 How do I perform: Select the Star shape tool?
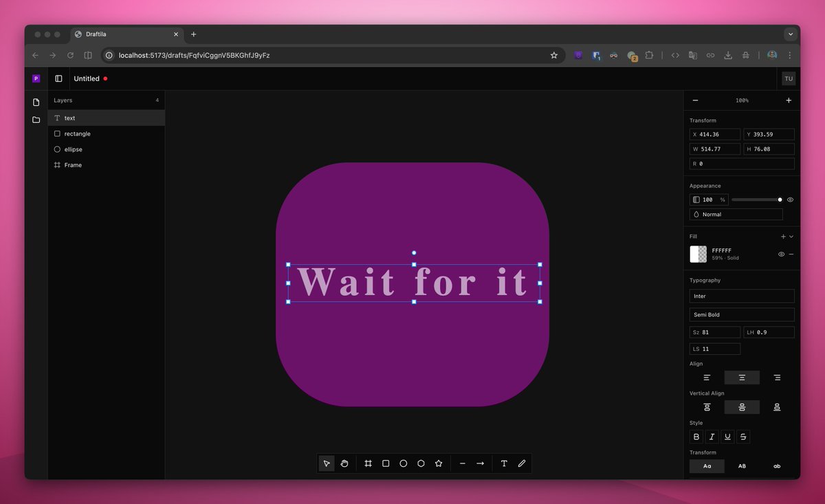pos(439,463)
